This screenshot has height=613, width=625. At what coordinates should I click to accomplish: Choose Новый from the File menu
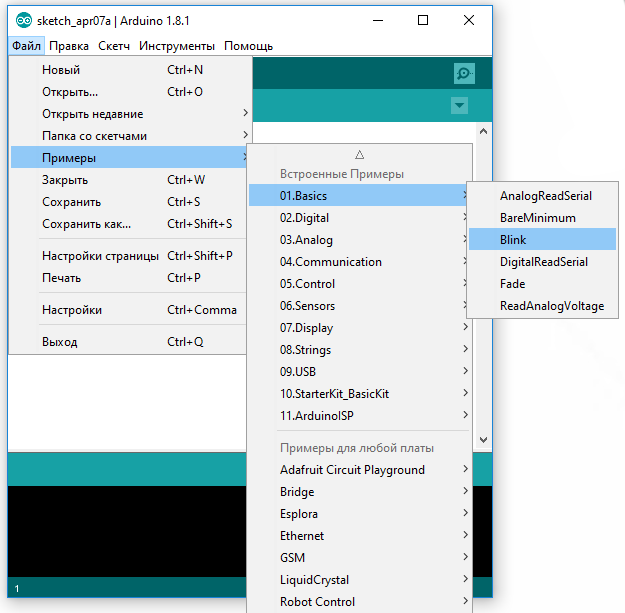[x=128, y=70]
